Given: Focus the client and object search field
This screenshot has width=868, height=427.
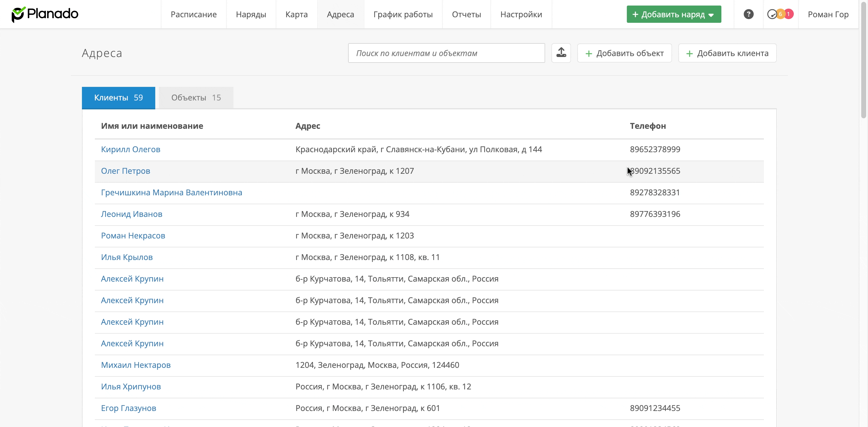Looking at the screenshot, I should tap(446, 53).
